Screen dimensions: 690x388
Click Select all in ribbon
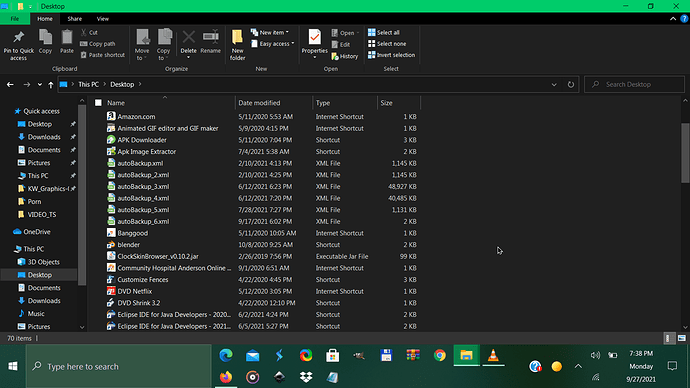[x=384, y=33]
